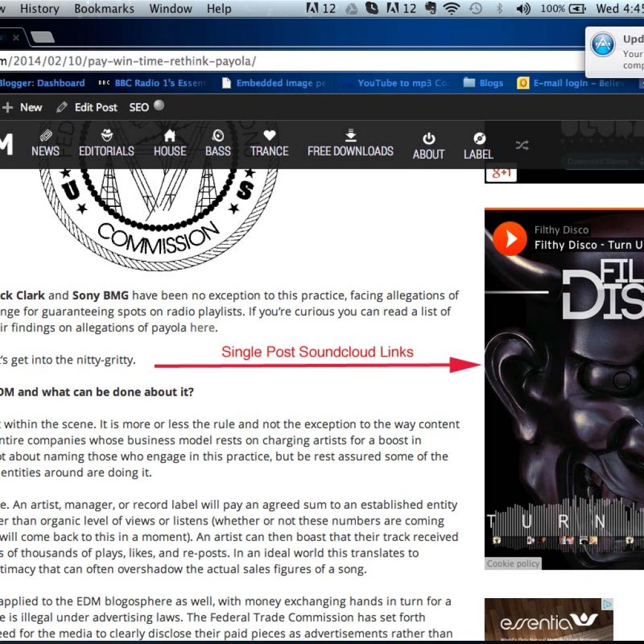Open the Bass category icon

[x=218, y=136]
